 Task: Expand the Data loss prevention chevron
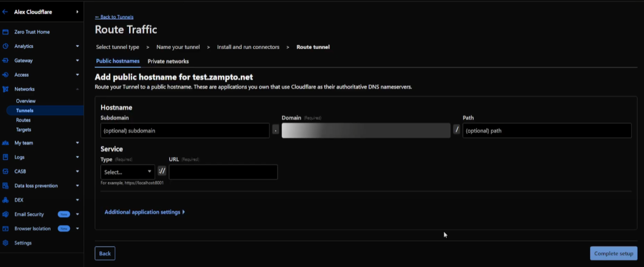(77, 186)
